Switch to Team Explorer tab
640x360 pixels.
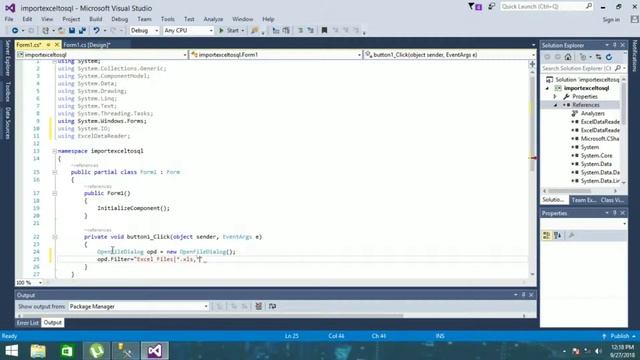pos(584,200)
